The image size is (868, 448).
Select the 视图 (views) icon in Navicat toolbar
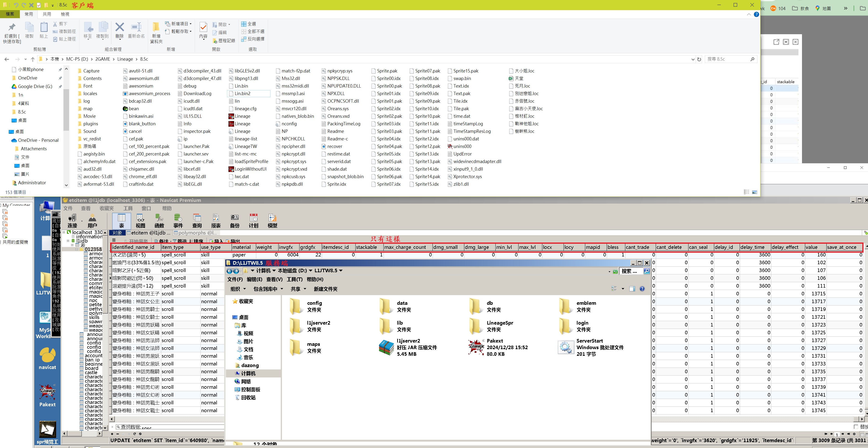(140, 221)
